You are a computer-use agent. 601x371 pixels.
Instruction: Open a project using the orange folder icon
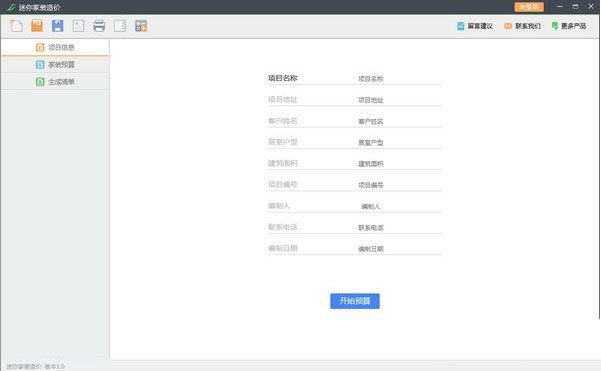[x=37, y=26]
